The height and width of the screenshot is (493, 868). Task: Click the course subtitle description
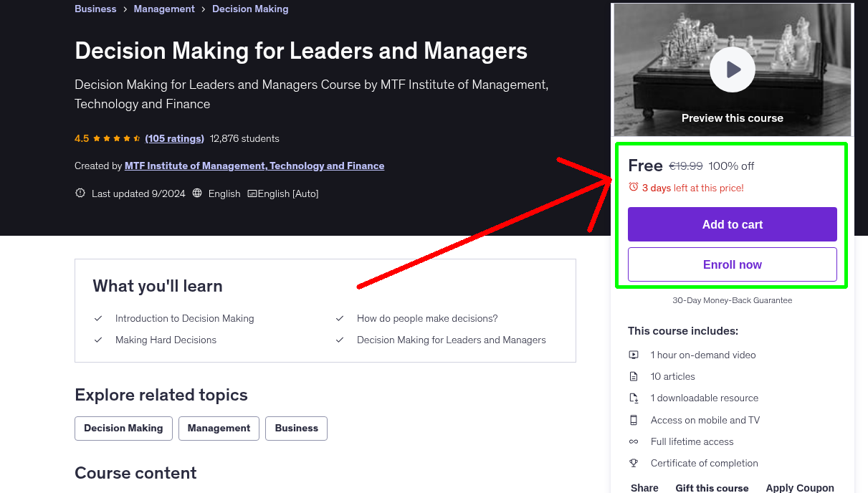point(312,94)
